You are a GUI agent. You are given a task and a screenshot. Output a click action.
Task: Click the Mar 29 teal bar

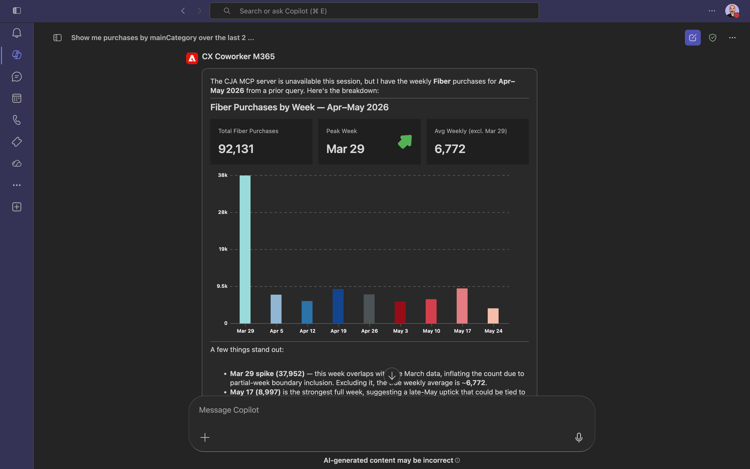click(x=245, y=249)
